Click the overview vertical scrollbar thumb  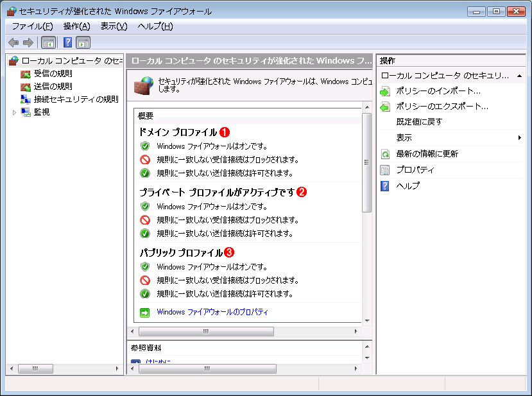click(367, 162)
